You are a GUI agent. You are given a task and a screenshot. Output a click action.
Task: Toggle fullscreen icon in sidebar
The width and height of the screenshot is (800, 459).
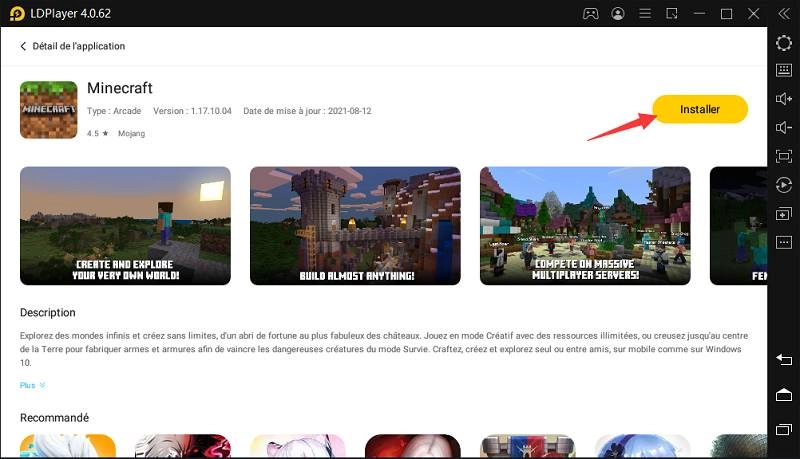(784, 156)
